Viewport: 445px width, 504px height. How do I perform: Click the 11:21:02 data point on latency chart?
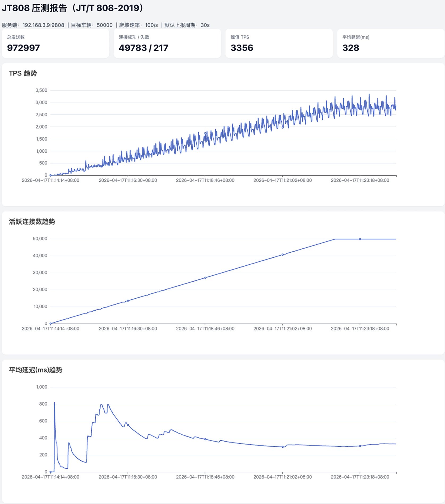283,447
